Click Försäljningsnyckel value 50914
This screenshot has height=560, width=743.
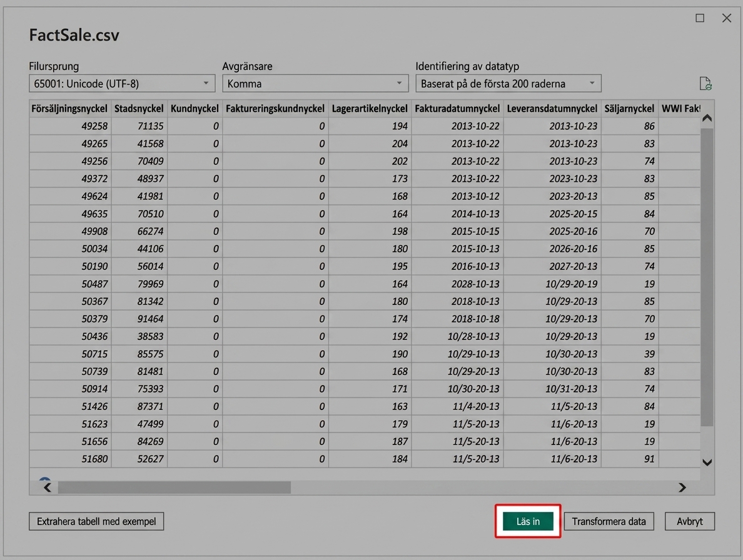click(95, 389)
